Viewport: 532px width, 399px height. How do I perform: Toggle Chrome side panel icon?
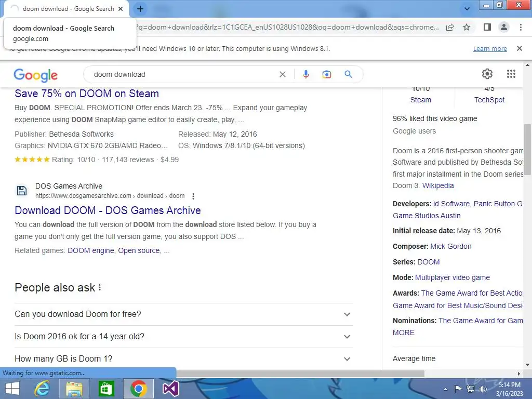click(x=487, y=27)
